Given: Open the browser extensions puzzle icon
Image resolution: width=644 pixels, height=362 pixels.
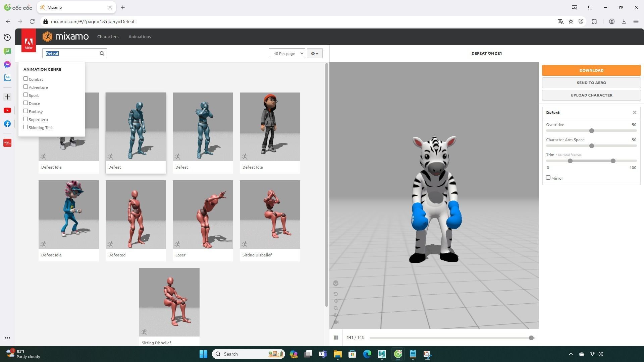Looking at the screenshot, I should pyautogui.click(x=594, y=21).
